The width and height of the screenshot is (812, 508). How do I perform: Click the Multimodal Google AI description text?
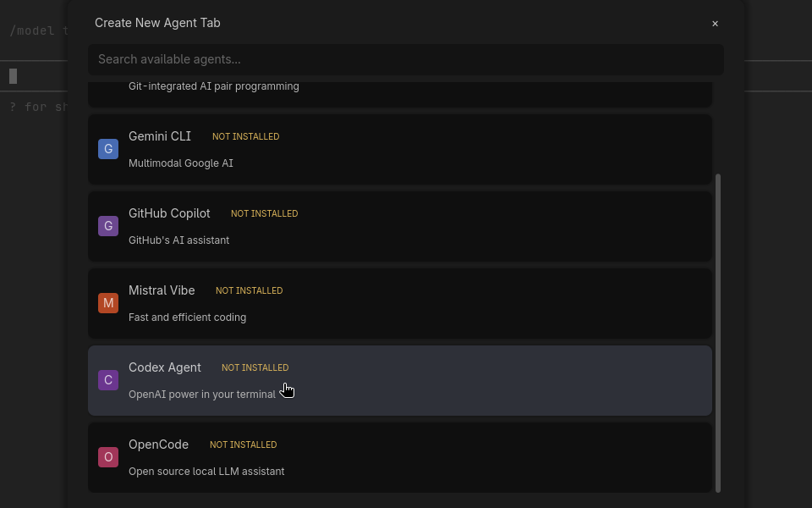pos(180,163)
